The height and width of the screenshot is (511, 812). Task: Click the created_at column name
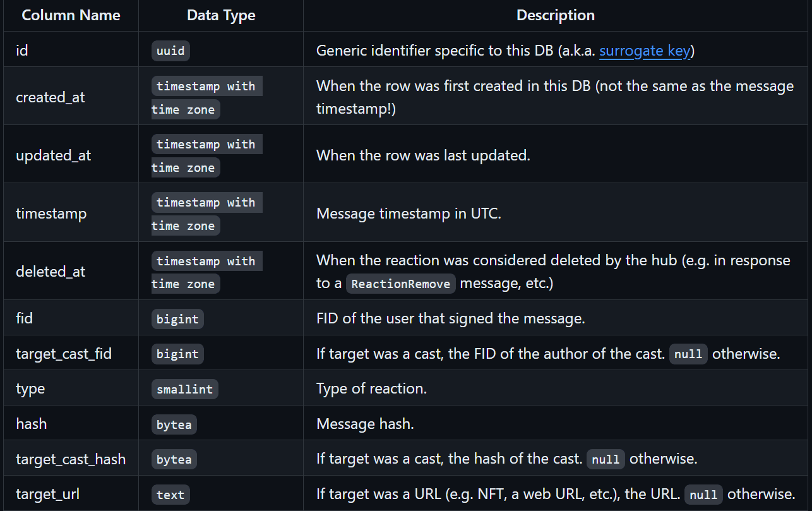pos(51,97)
